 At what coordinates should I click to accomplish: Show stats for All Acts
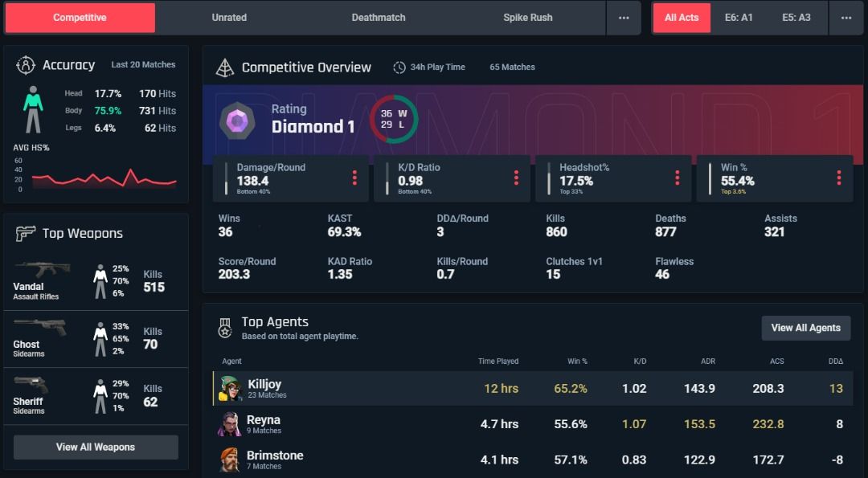pos(682,18)
